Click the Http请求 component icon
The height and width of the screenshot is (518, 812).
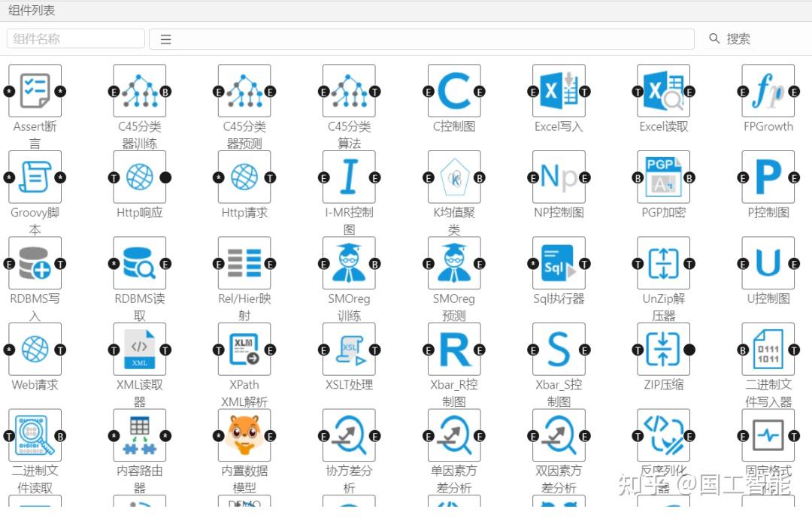coord(244,177)
